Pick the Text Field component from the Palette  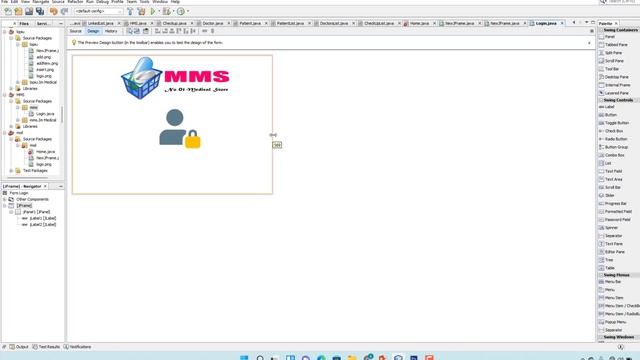point(613,171)
